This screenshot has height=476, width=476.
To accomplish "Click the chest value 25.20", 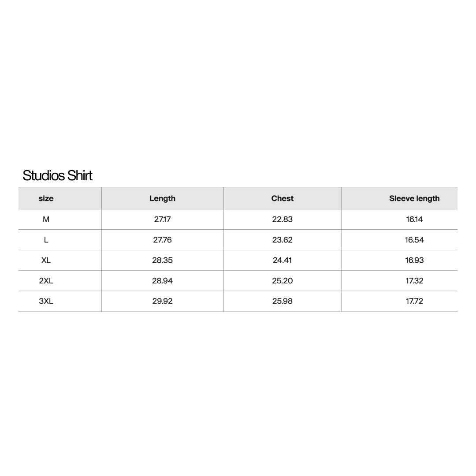I will (x=283, y=281).
